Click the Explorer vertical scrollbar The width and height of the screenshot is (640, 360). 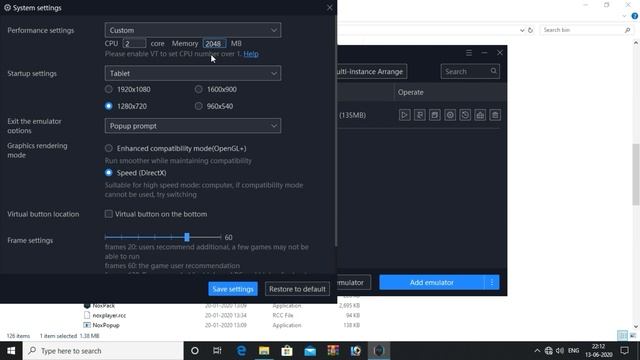pos(636,175)
